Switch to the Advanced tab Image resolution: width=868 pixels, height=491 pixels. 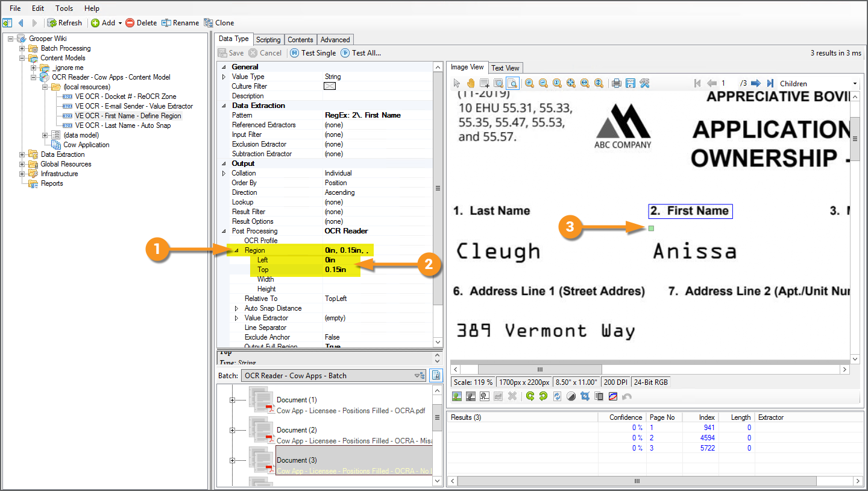click(x=335, y=40)
